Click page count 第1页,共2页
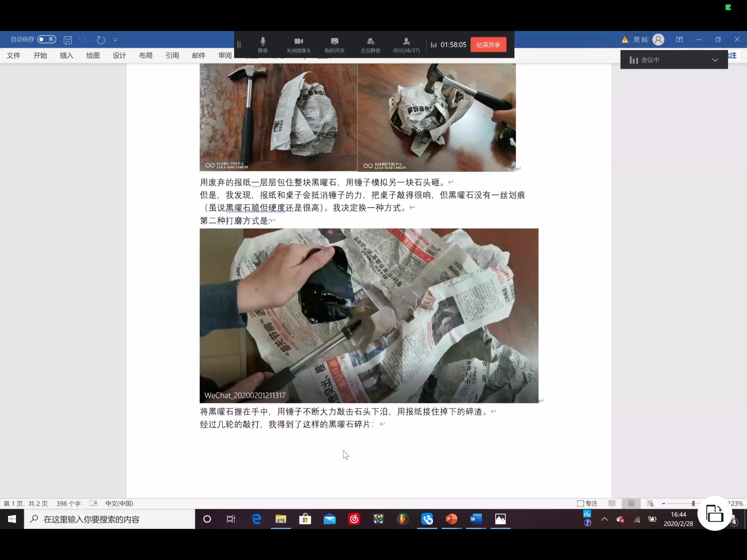The image size is (747, 560). point(26,503)
